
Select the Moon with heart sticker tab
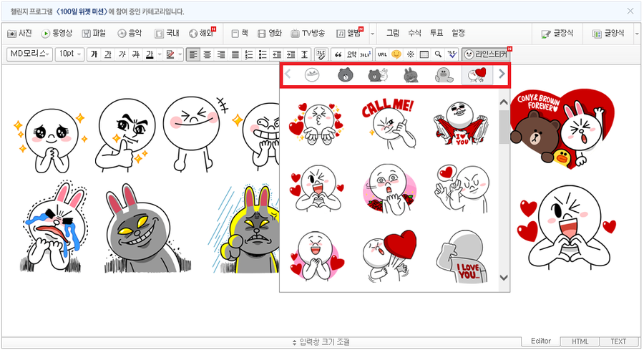click(477, 75)
